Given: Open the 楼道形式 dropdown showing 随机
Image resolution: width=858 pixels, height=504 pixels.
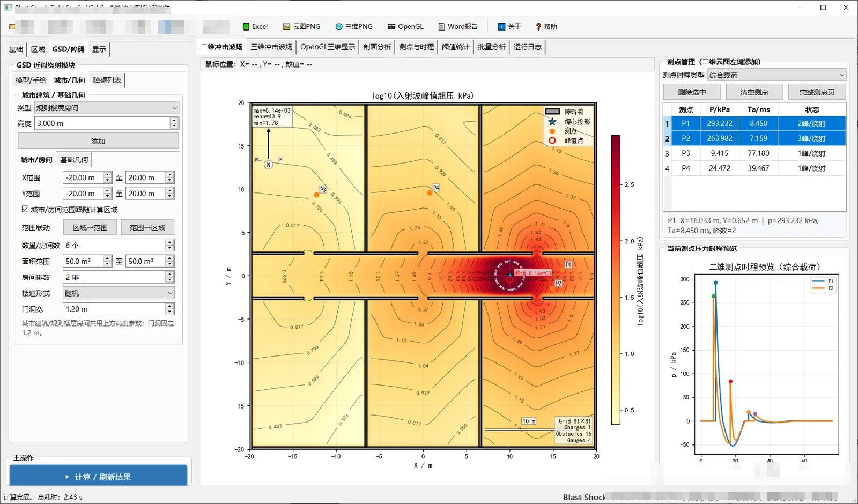Looking at the screenshot, I should [119, 293].
